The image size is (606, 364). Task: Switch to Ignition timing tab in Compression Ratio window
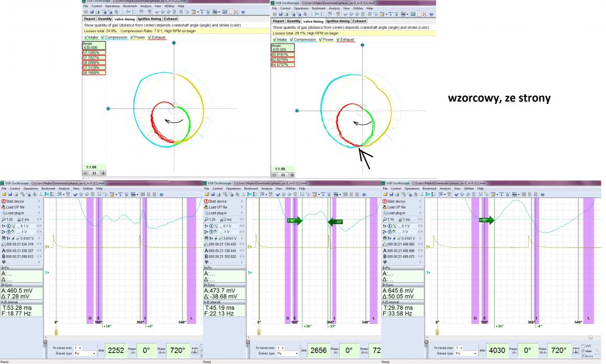coord(150,19)
